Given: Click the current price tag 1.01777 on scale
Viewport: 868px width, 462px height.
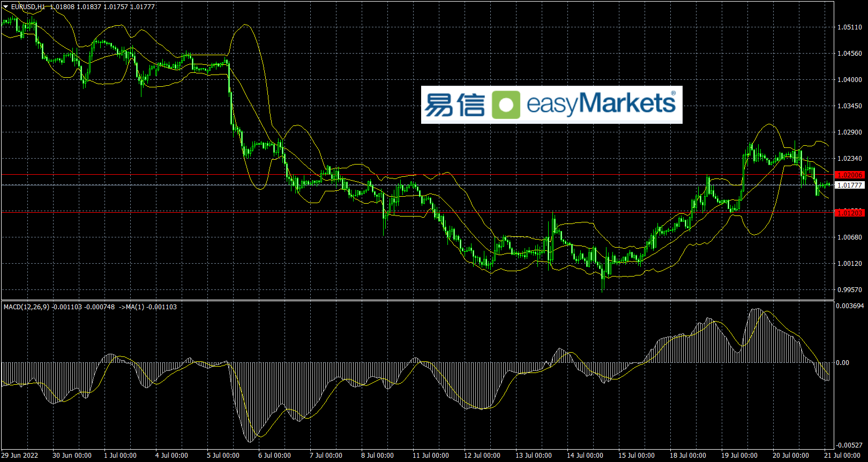Looking at the screenshot, I should coord(850,185).
